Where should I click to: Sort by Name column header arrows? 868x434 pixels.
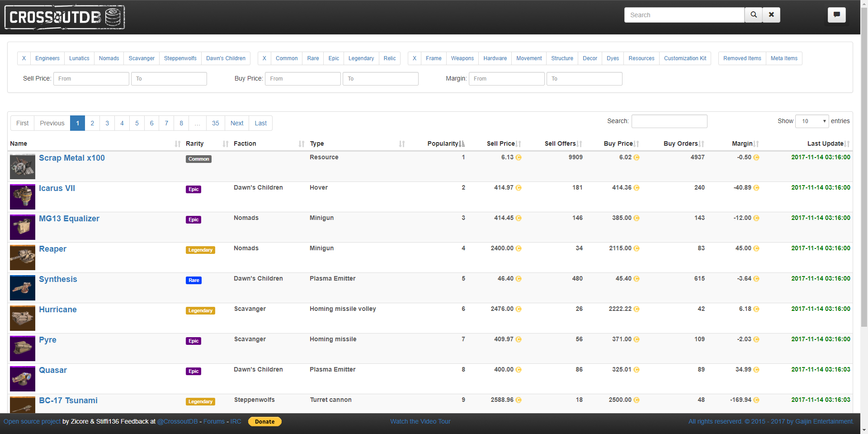coord(178,144)
